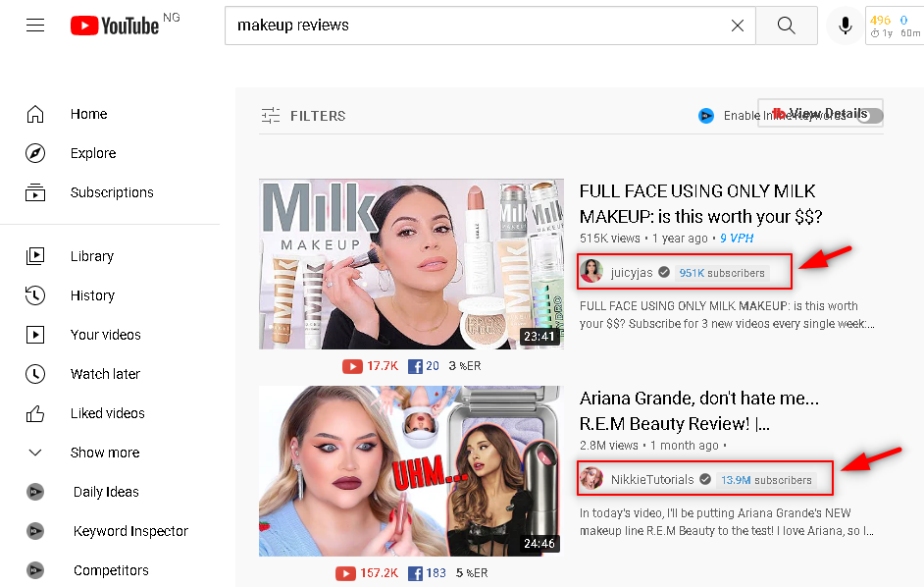Open Competitors tool
The height and width of the screenshot is (587, 924).
(110, 570)
